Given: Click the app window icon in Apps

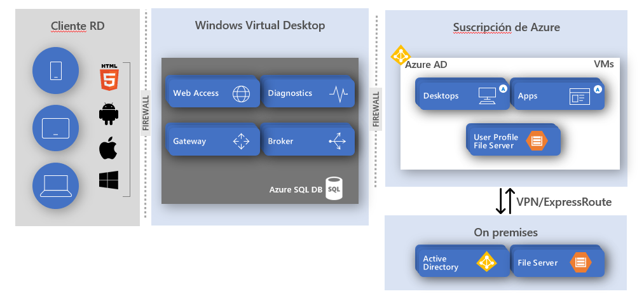Looking at the screenshot, I should point(580,96).
